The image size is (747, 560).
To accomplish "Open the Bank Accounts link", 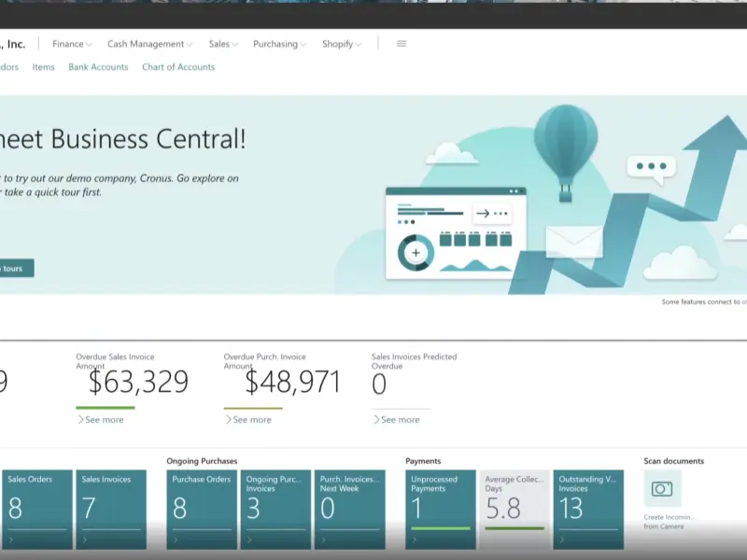I will point(98,67).
